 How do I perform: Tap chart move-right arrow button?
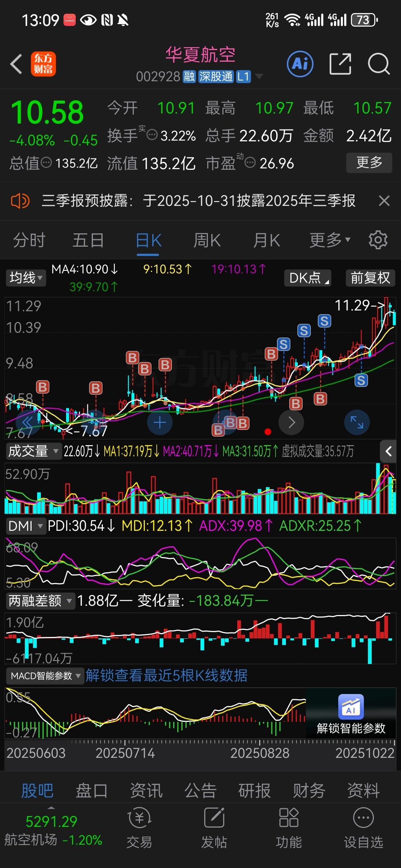[x=291, y=422]
